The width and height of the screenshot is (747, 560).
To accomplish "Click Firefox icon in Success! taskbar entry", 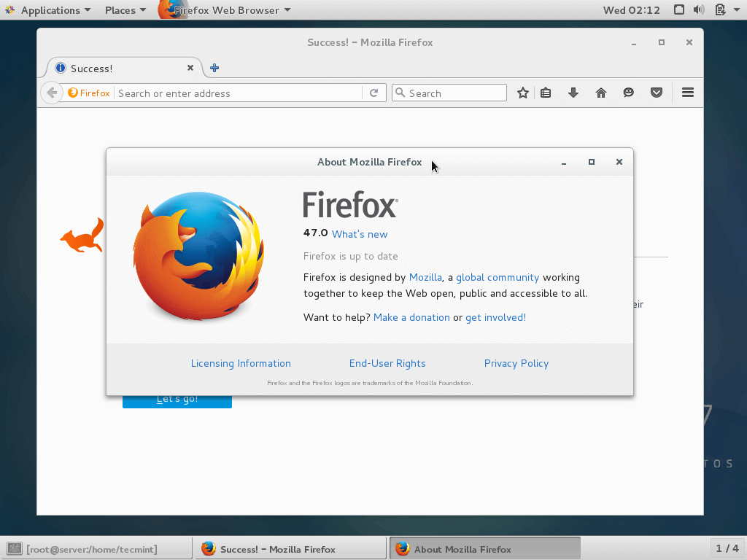I will point(208,548).
